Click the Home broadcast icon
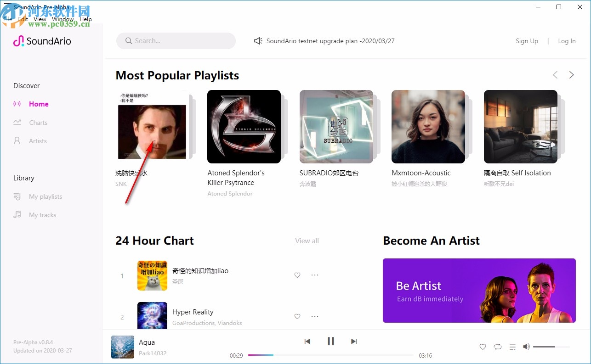The height and width of the screenshot is (364, 591). (17, 104)
